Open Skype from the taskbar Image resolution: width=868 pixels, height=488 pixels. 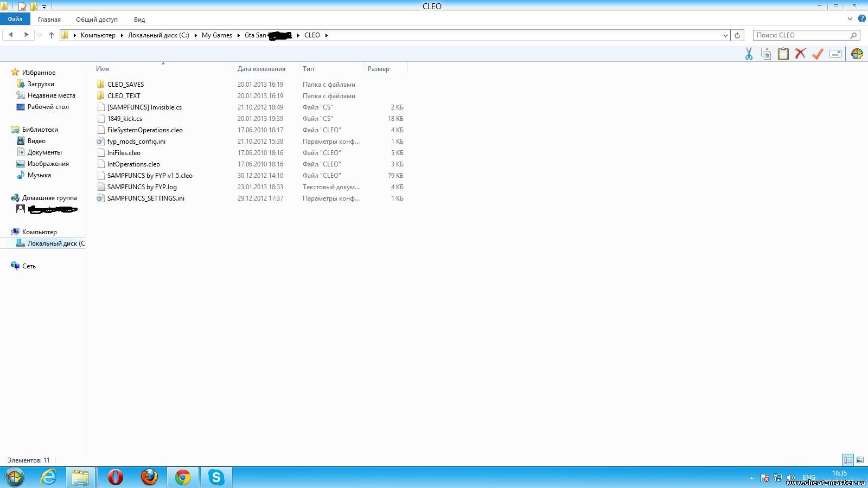point(216,477)
